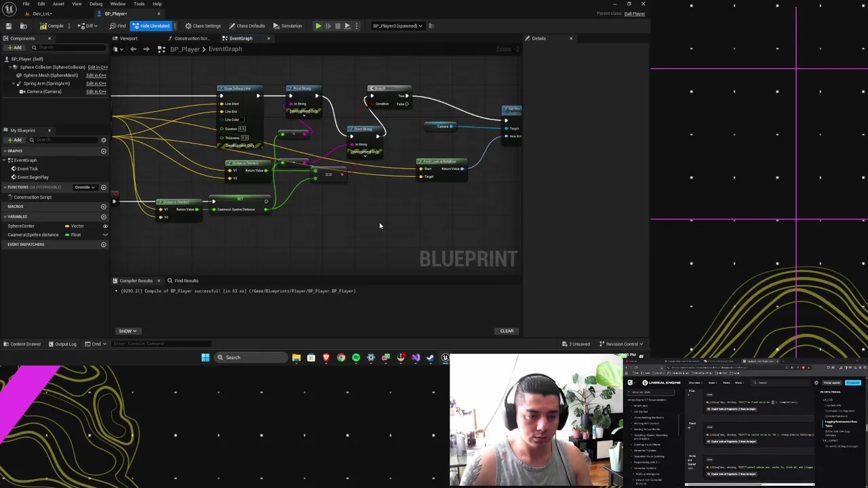Open Class Settings

[203, 26]
